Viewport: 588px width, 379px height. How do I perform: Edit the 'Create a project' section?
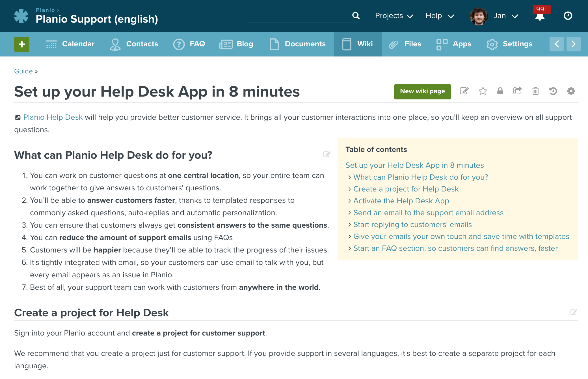click(x=574, y=312)
